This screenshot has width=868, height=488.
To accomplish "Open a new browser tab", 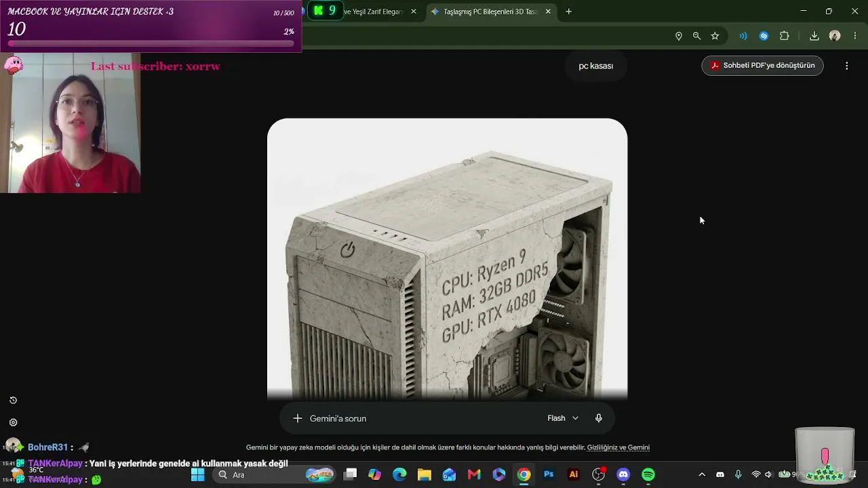I will [568, 12].
